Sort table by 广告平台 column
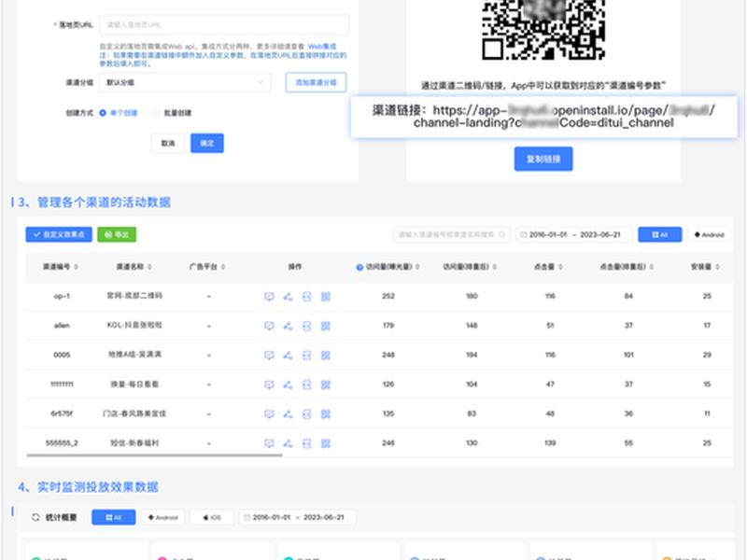This screenshot has width=747, height=560. [223, 267]
